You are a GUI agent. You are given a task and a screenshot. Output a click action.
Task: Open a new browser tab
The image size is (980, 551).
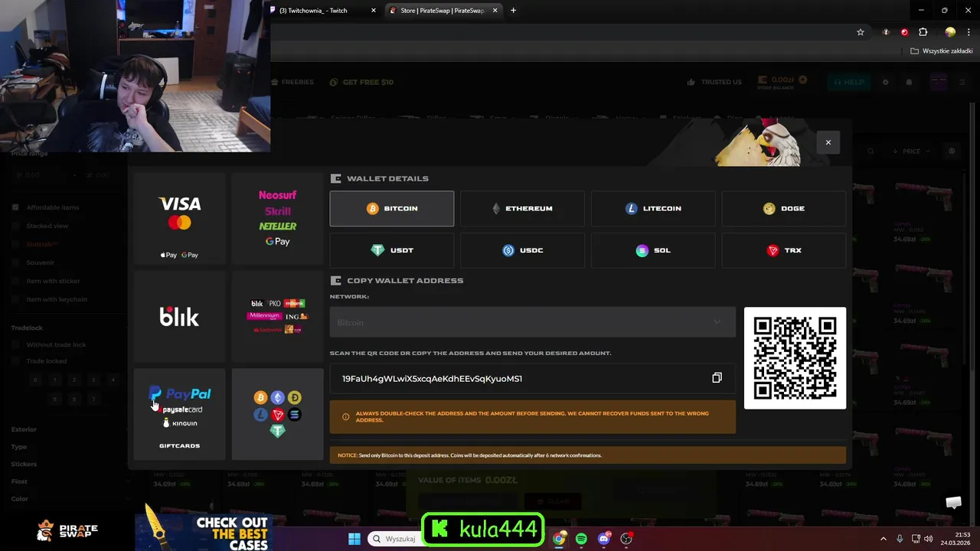(513, 11)
